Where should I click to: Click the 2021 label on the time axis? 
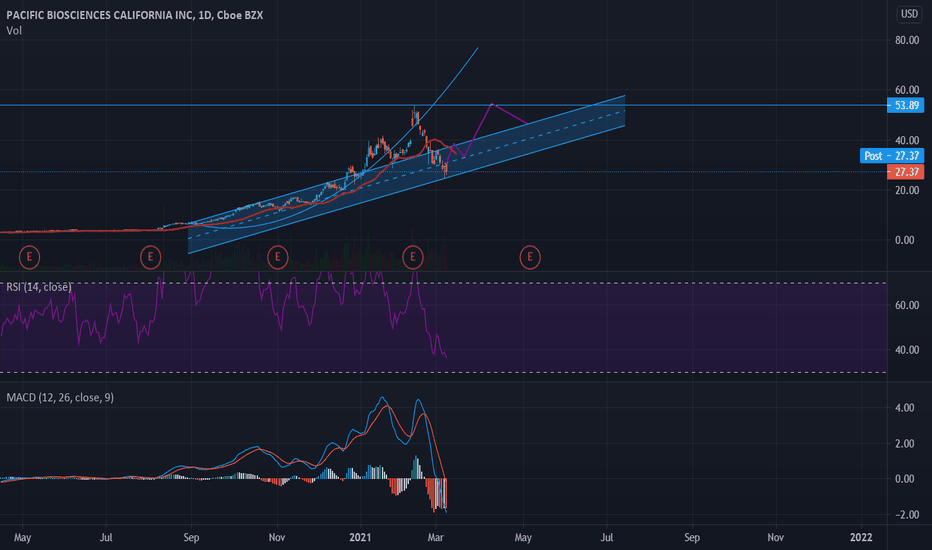[360, 538]
